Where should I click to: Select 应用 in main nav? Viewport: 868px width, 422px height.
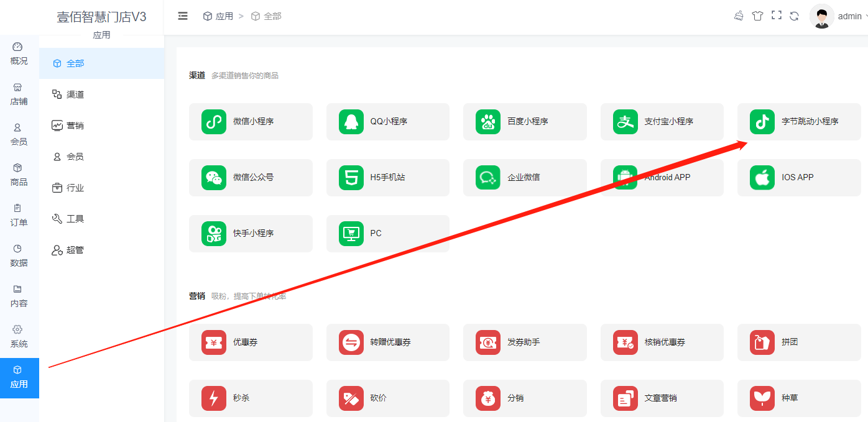19,378
